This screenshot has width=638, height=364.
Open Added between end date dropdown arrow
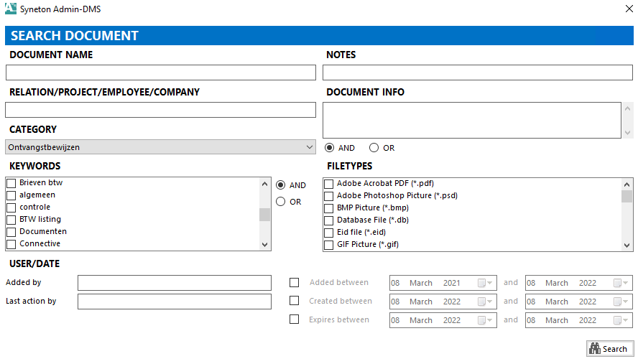tap(621, 283)
